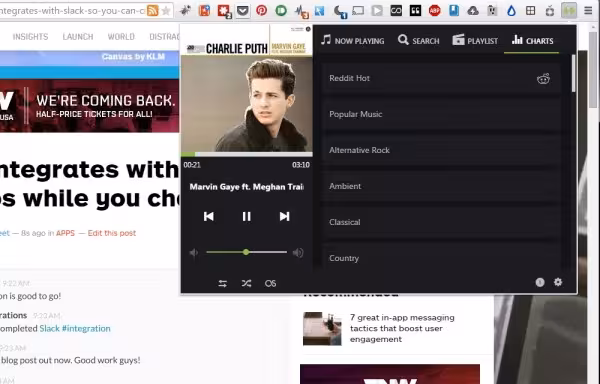Viewport: 600px width, 384px height.
Task: Click the gray play button extension icon
Action: [x=377, y=10]
